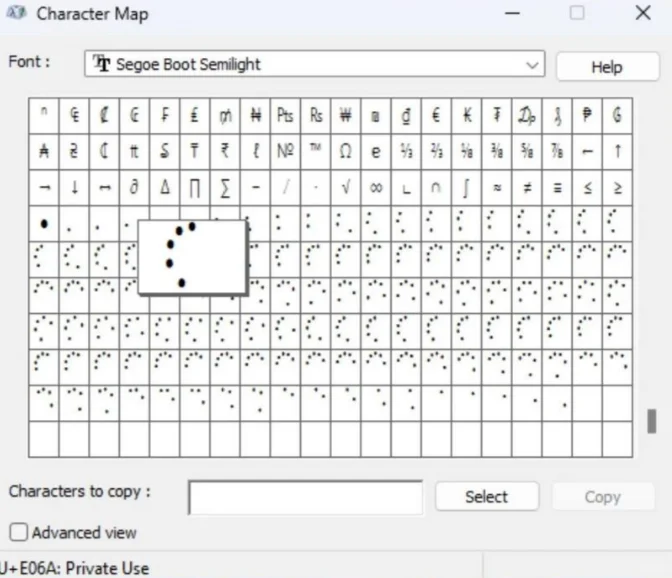Select the square root √ character
This screenshot has width=672, height=578.
click(346, 188)
